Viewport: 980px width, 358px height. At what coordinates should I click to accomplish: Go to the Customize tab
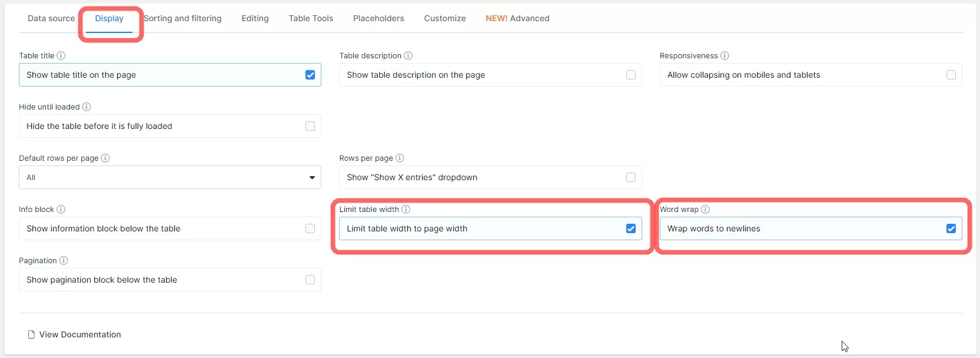click(444, 18)
